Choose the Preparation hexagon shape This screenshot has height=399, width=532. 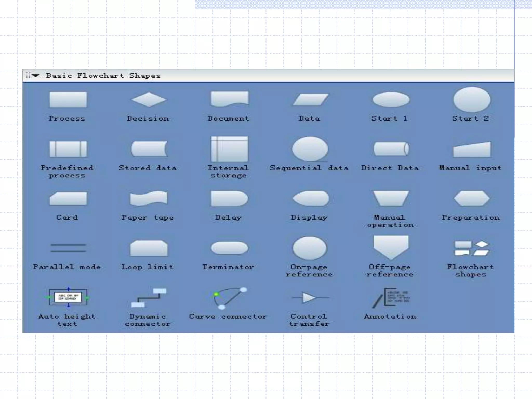tap(472, 198)
